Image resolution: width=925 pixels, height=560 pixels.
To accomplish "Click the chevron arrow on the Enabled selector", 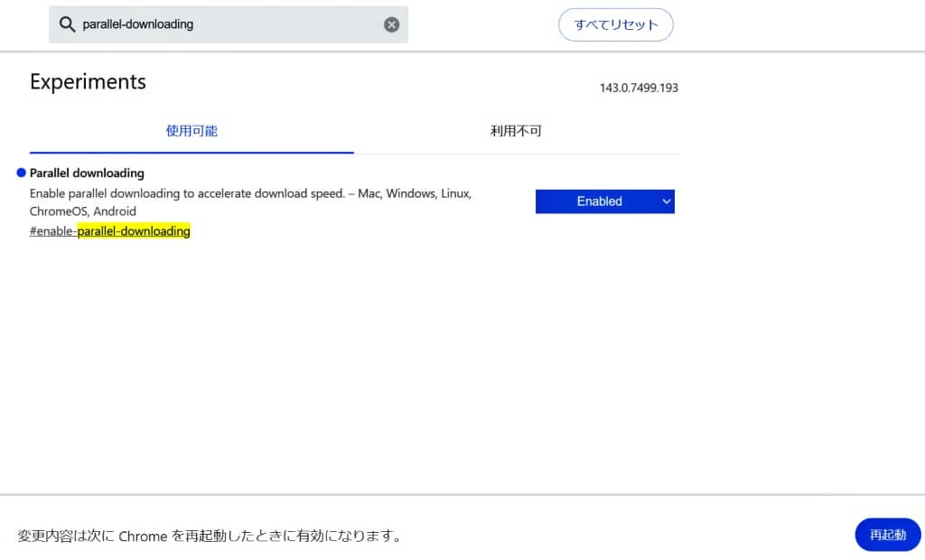I will pos(667,201).
